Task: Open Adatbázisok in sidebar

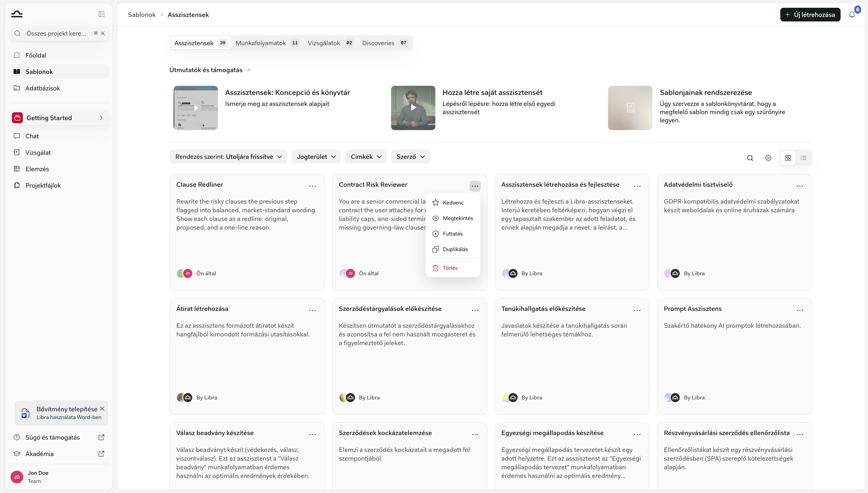Action: click(59, 88)
